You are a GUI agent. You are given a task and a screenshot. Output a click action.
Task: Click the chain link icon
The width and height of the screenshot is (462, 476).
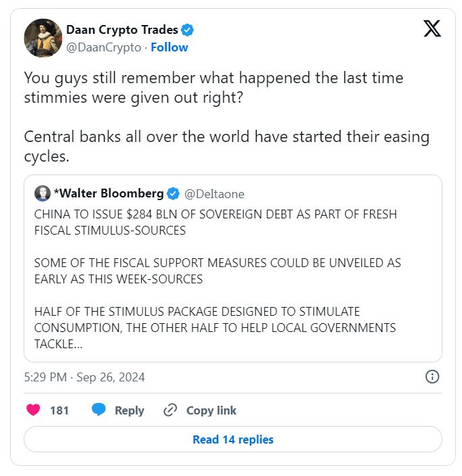pos(170,410)
